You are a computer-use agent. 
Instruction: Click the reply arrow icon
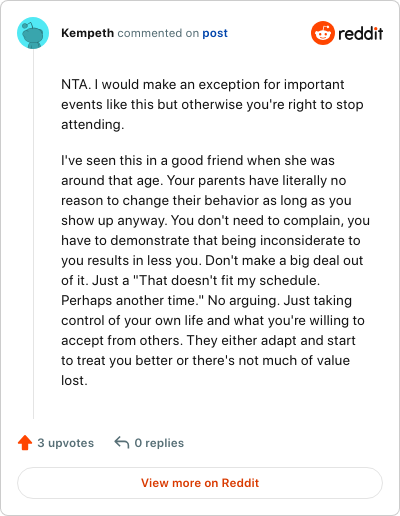coord(122,443)
